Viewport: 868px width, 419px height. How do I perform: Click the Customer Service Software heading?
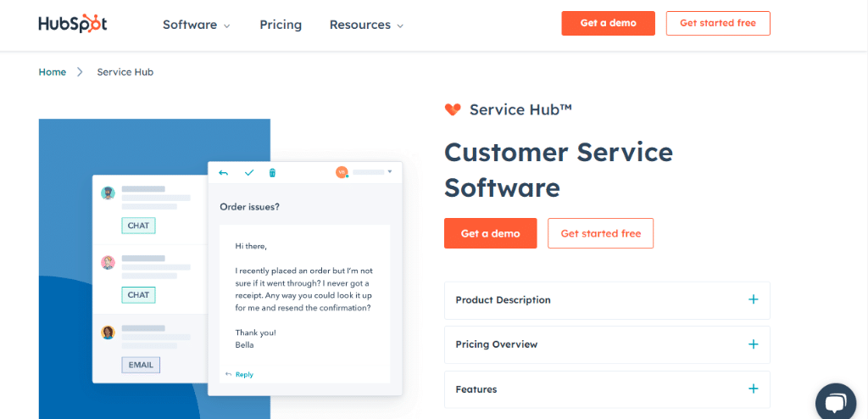point(559,170)
